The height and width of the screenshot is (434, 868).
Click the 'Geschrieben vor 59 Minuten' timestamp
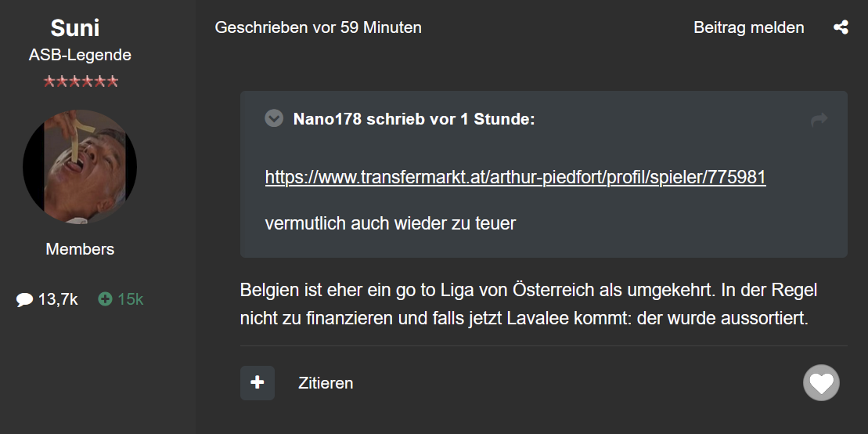tap(318, 27)
